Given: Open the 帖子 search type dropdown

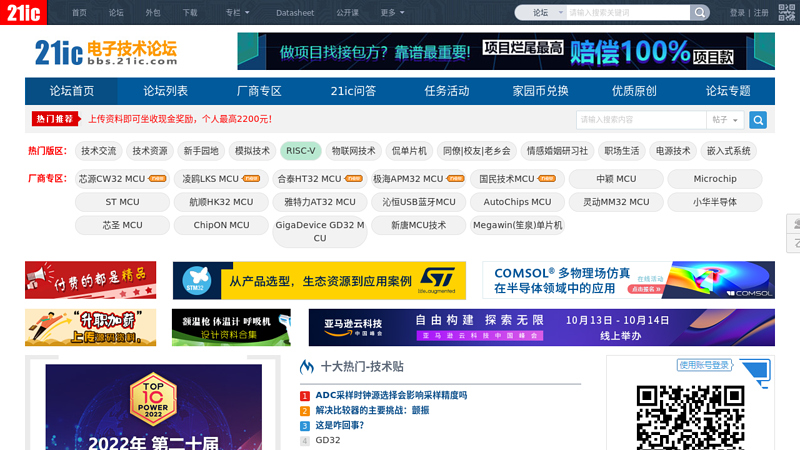Looking at the screenshot, I should (725, 120).
